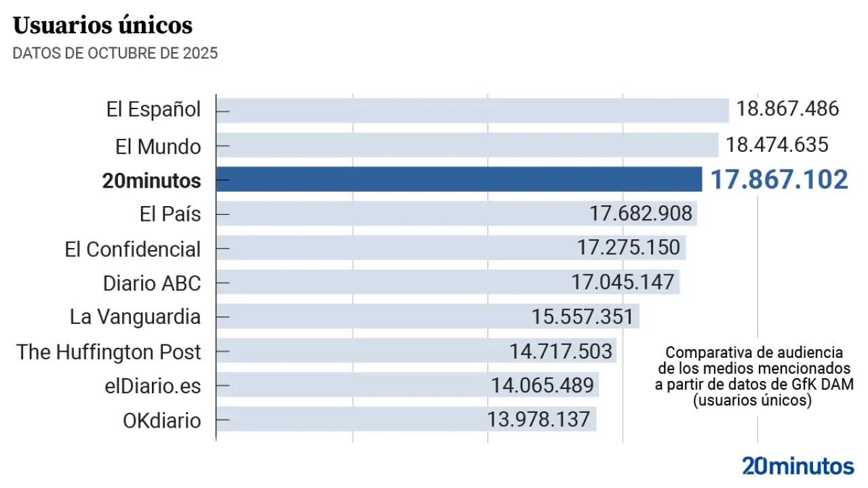Select the highlighted 20minutos bar

click(458, 180)
